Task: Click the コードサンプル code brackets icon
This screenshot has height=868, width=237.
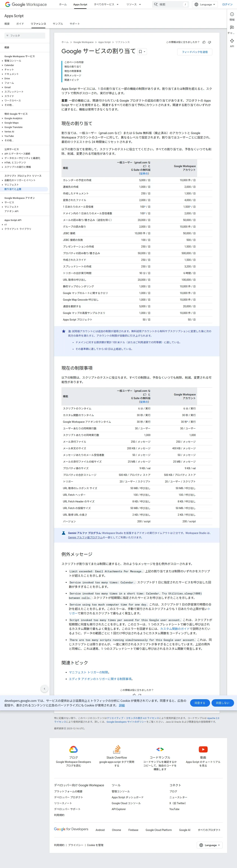Action: tap(160, 749)
